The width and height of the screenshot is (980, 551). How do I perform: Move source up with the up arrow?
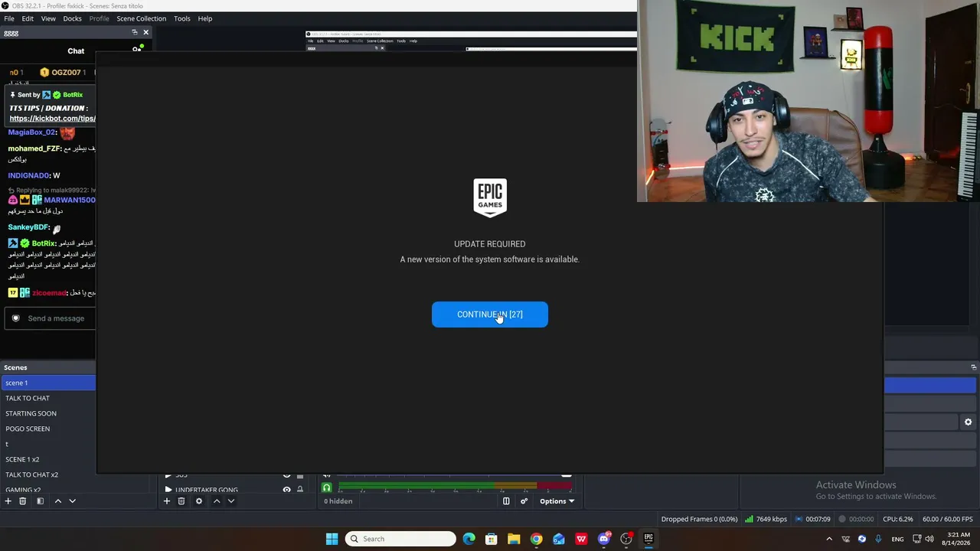(217, 501)
